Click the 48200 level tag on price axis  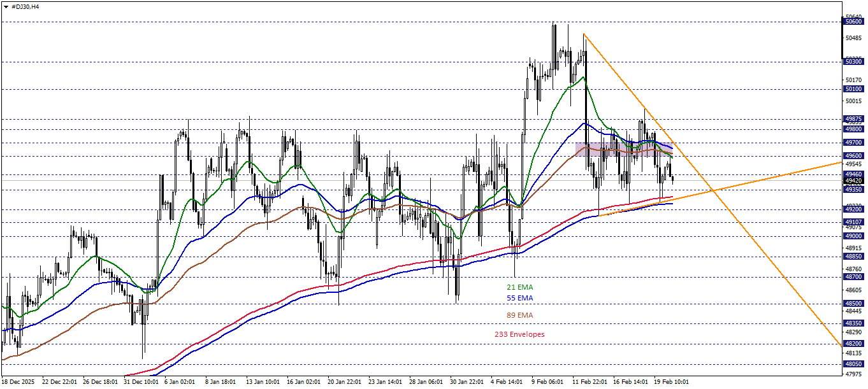click(854, 344)
